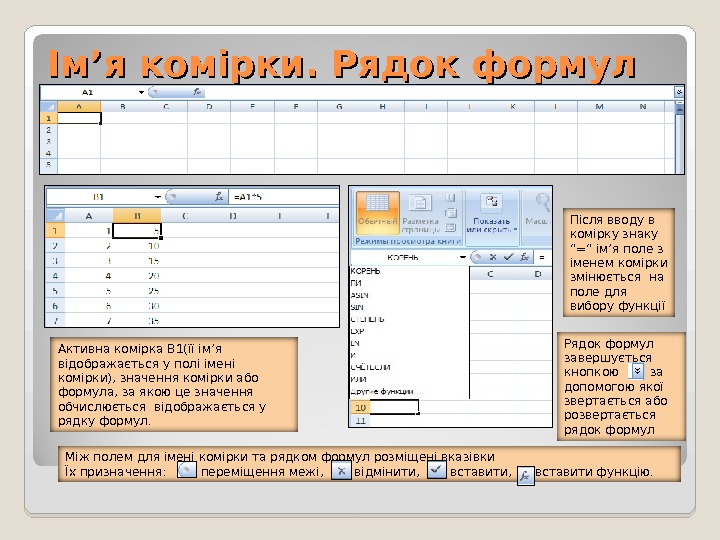The image size is (720, 540).
Task: Open the КОРЕНЬ function box dropdown arrow
Action: [463, 257]
